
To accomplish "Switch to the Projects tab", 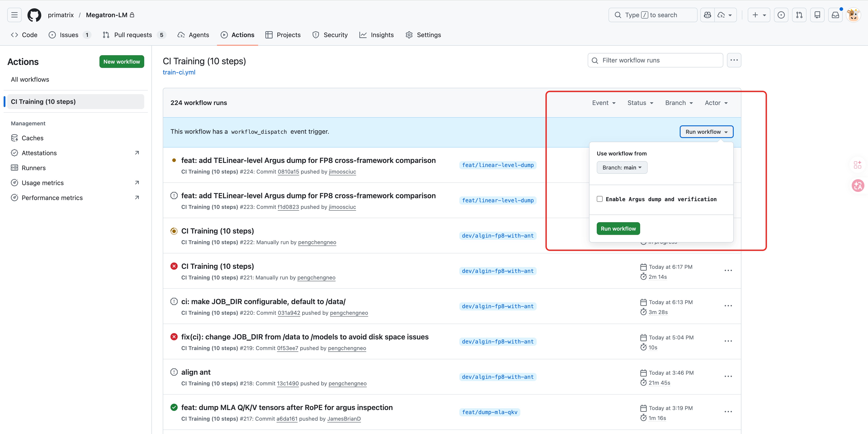I will tap(283, 35).
